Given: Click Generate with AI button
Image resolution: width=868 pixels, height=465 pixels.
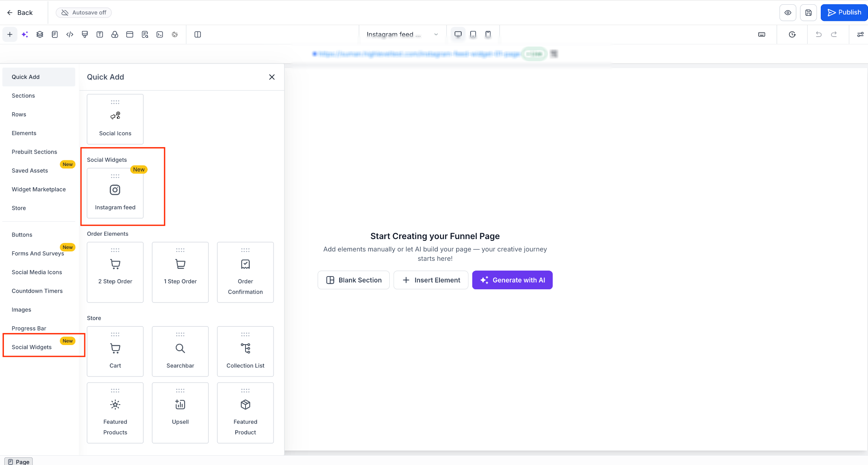Looking at the screenshot, I should click(512, 280).
